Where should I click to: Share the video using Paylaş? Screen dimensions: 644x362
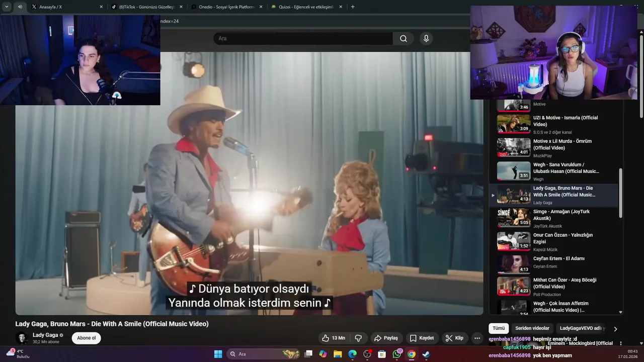(386, 338)
